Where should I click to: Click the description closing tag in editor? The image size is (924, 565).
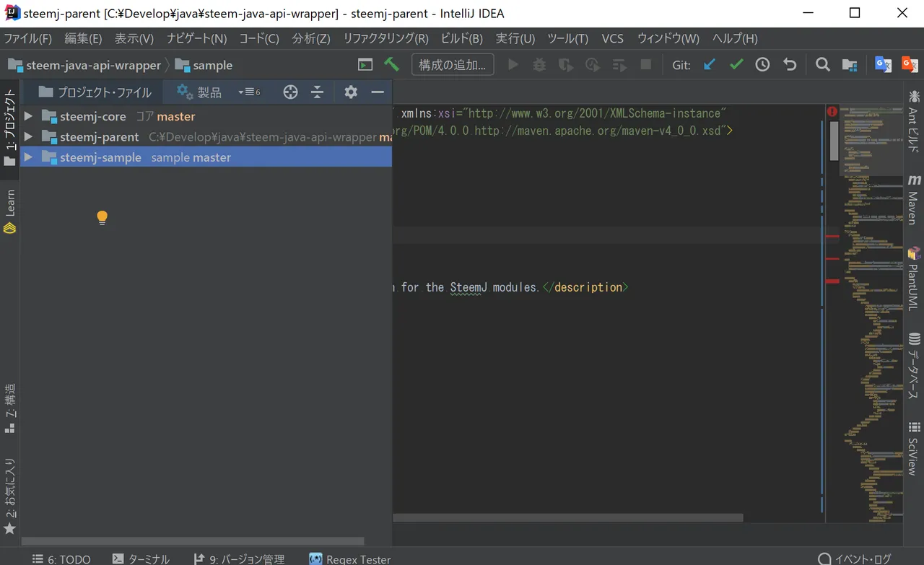click(x=584, y=287)
